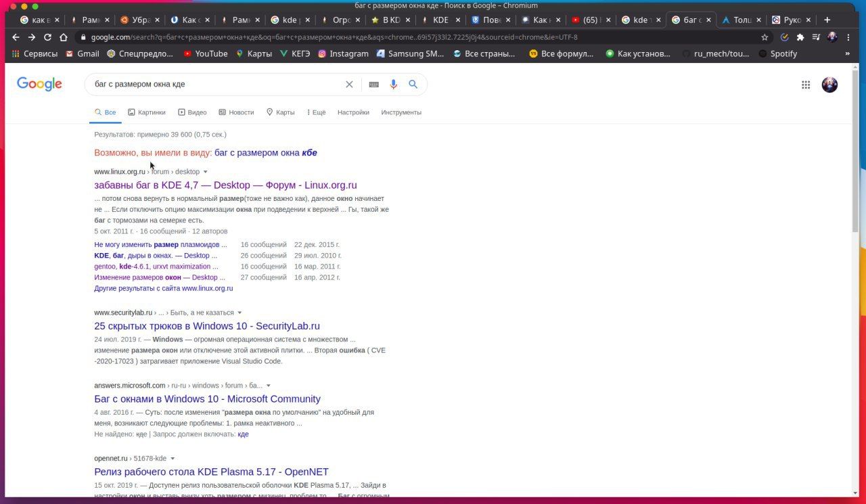Open Баг с окнами в Windows 10 result
Viewport: 866px width, 504px height.
(x=207, y=398)
